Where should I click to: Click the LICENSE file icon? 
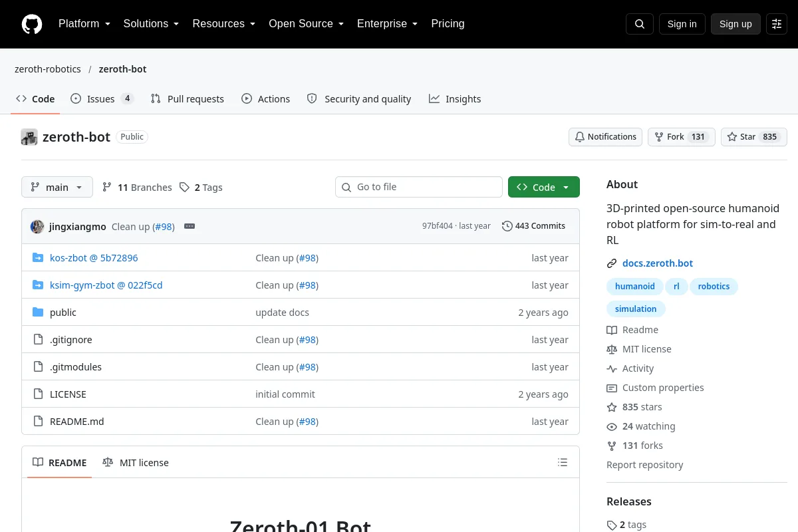tap(38, 394)
